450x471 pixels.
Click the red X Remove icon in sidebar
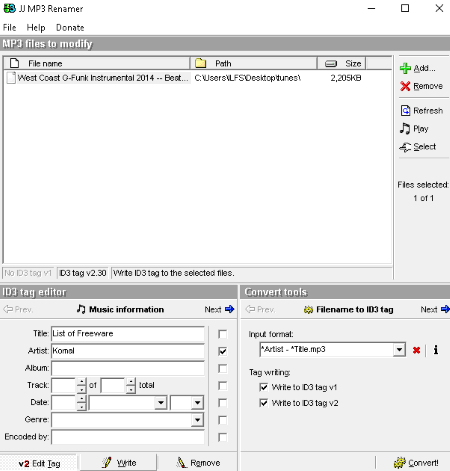pyautogui.click(x=405, y=86)
